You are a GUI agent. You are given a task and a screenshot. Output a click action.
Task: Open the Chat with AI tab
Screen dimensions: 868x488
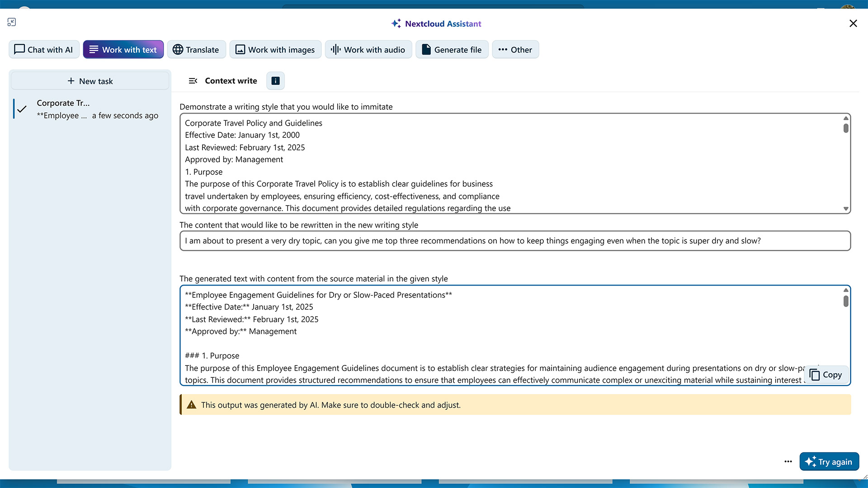(44, 50)
